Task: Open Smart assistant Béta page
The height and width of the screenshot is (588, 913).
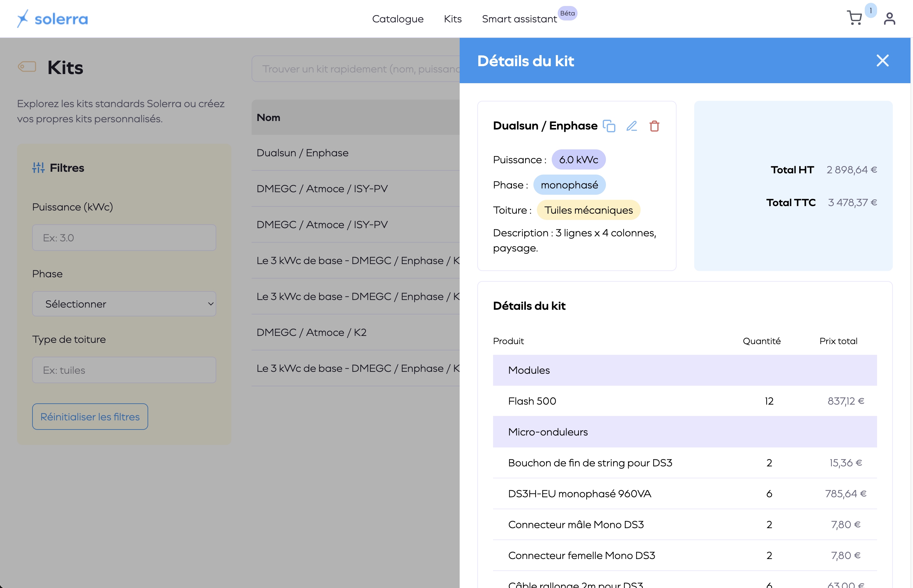Action: pyautogui.click(x=519, y=19)
